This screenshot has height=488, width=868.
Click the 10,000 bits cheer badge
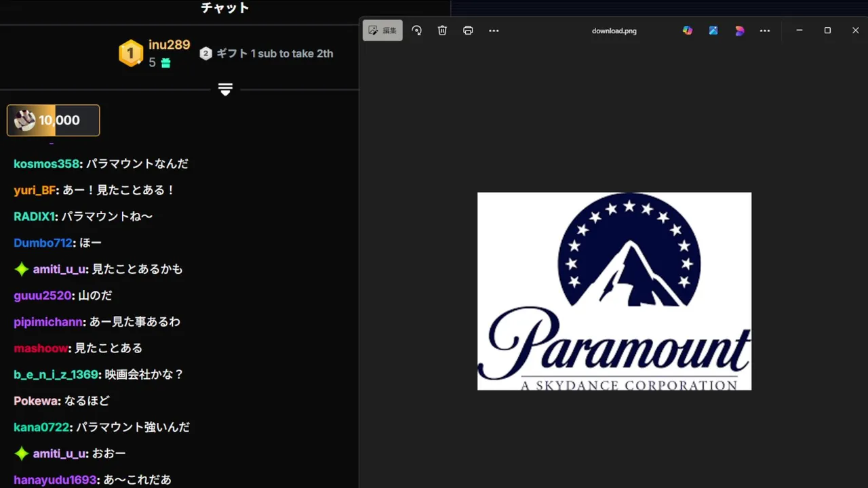[54, 121]
